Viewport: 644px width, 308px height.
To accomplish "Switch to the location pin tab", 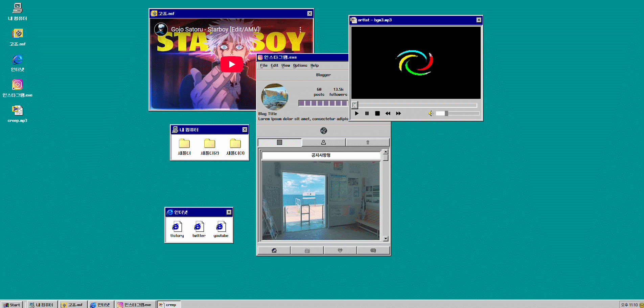I will [x=368, y=142].
